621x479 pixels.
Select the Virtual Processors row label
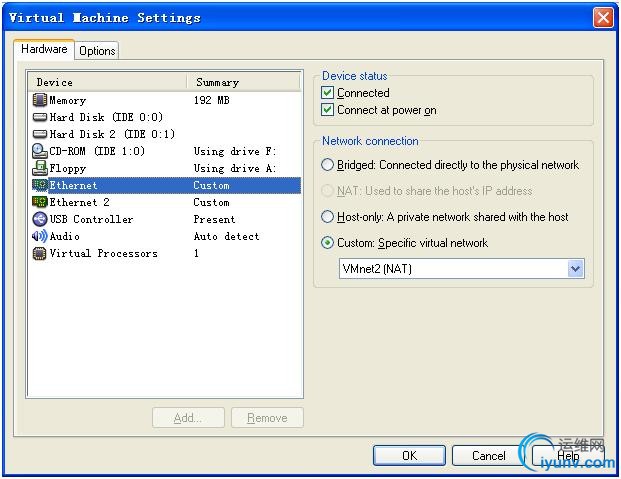[x=103, y=254]
